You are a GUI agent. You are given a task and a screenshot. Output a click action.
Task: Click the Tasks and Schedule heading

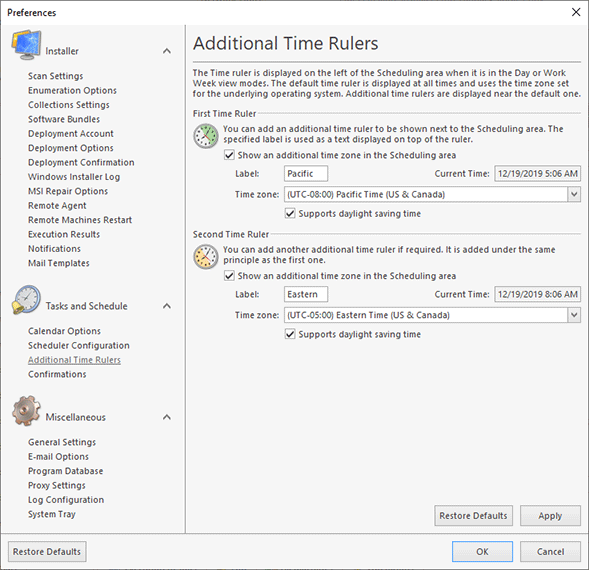86,306
